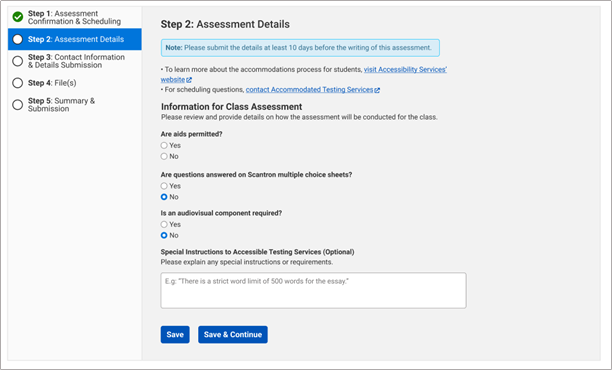Select Step 2: Assessment Details in sidebar

(75, 39)
